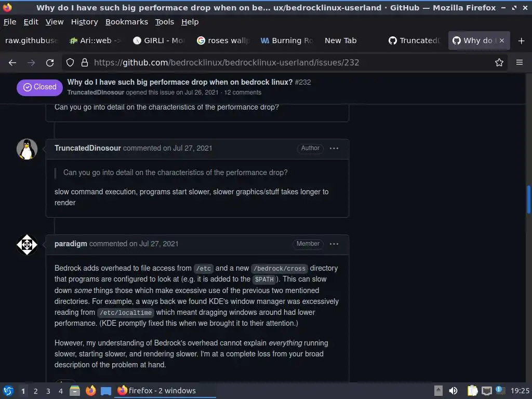The image size is (532, 399).
Task: Switch to the New Tab tab
Action: click(x=351, y=41)
